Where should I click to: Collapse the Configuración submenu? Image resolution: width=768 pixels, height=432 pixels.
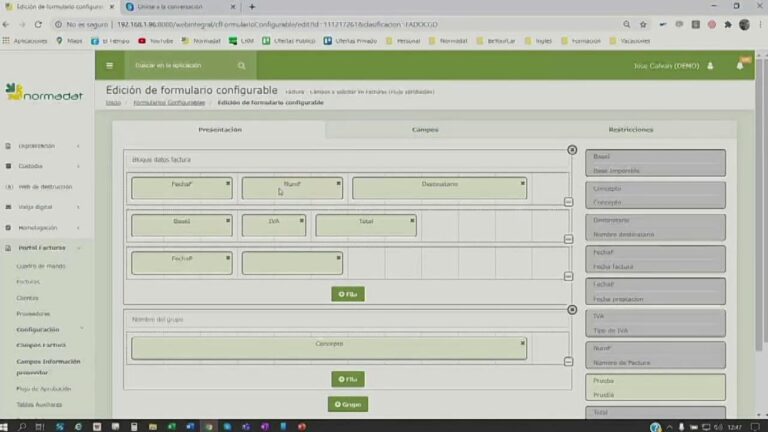pyautogui.click(x=49, y=330)
